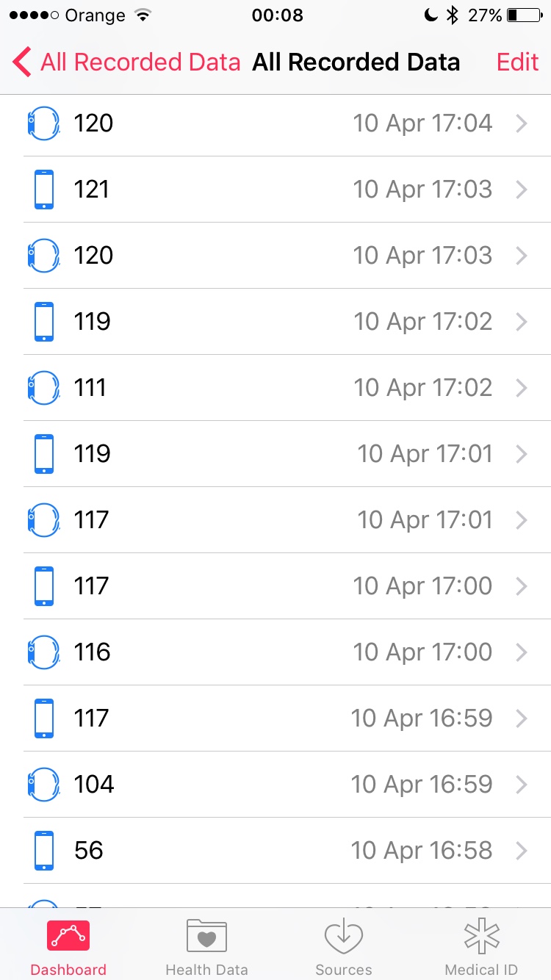Tap the iPhone icon beside 56 reading
This screenshot has width=551, height=980.
[x=44, y=851]
